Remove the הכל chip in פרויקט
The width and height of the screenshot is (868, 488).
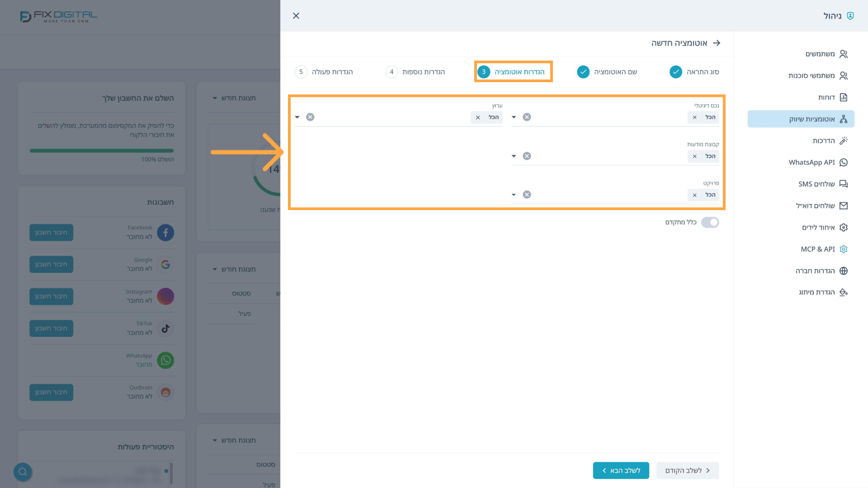click(695, 195)
